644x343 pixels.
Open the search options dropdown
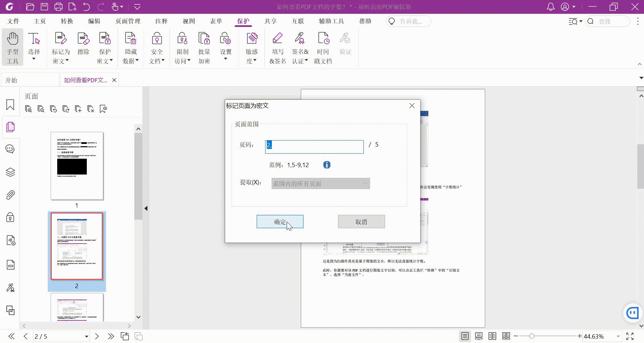coord(575,22)
